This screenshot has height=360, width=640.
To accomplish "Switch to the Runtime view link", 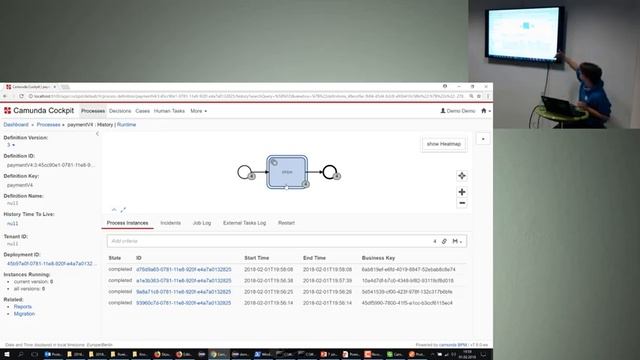I will tap(127, 124).
